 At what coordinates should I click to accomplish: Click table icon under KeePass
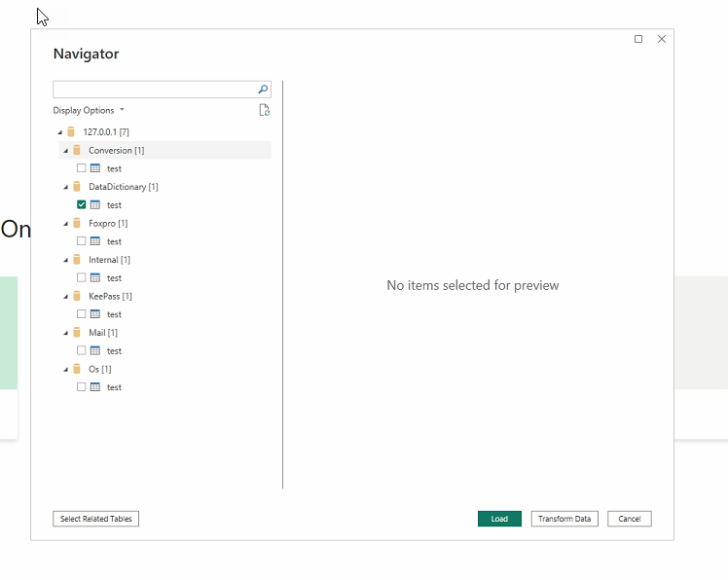coord(95,314)
